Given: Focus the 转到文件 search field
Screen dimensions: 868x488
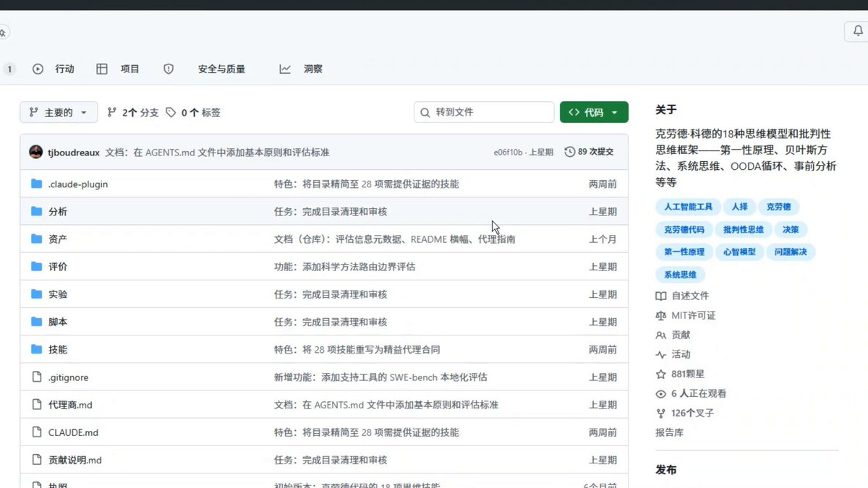Looking at the screenshot, I should 484,112.
